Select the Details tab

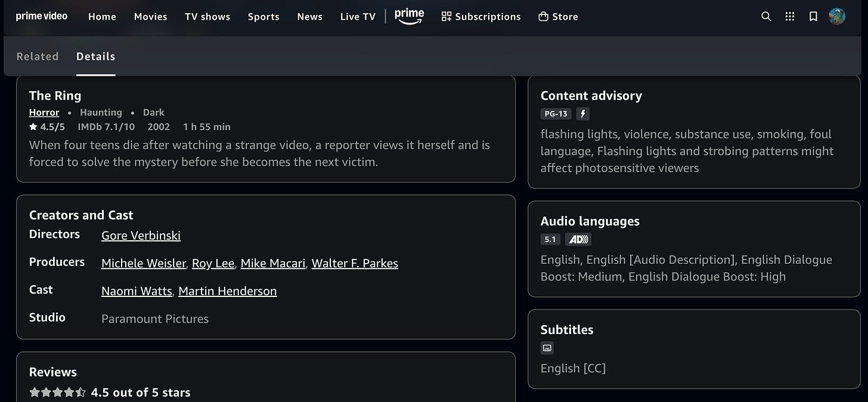click(95, 56)
